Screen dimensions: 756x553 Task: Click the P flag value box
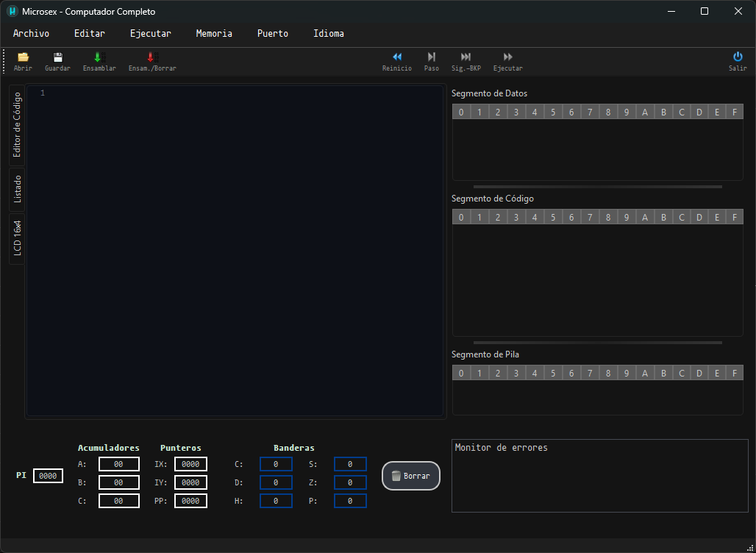(x=350, y=501)
